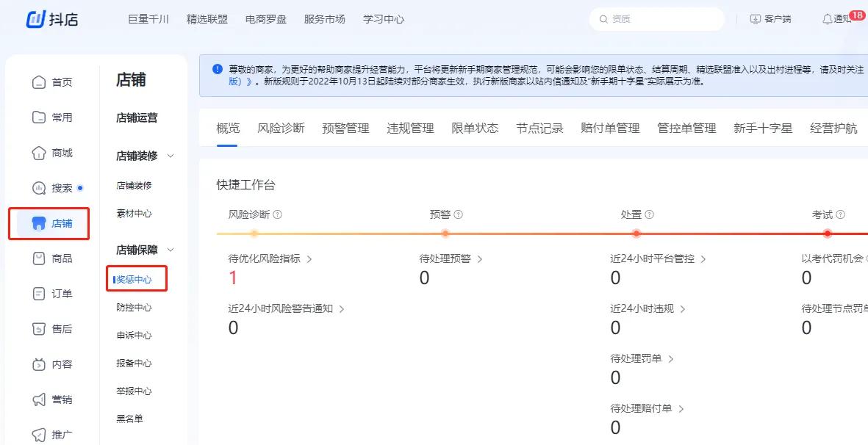868x445 pixels.
Task: Select the 订单 sidebar icon
Action: [53, 294]
